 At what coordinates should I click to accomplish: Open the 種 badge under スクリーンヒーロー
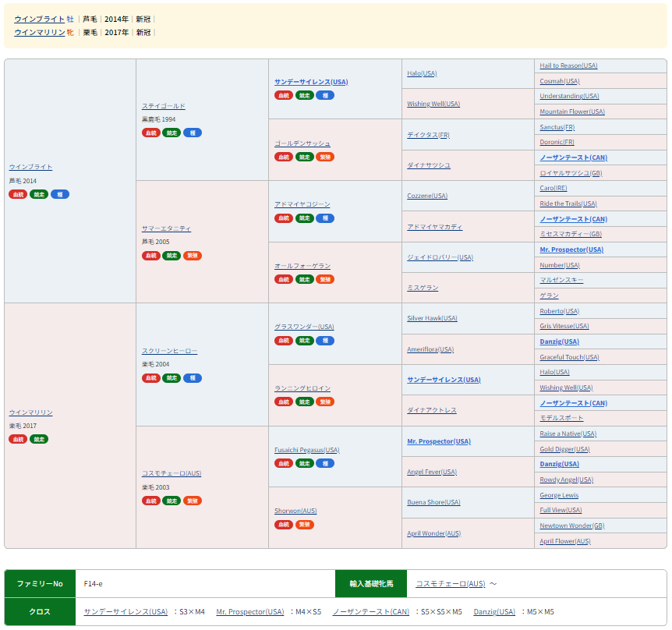tap(193, 378)
